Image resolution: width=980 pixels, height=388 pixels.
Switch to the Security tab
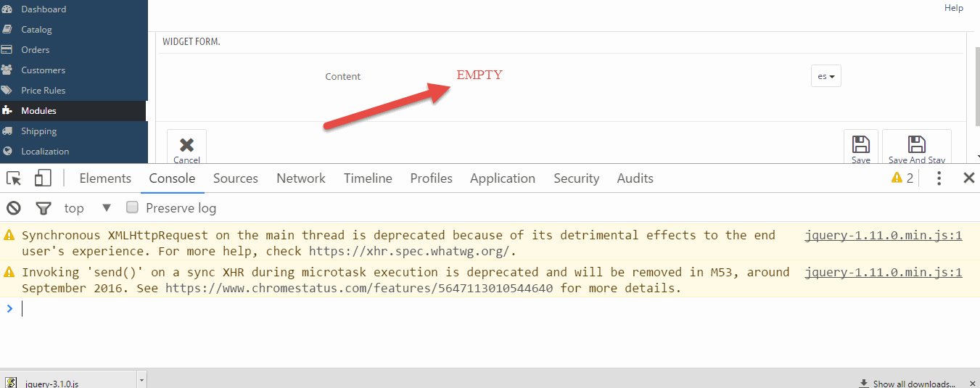coord(577,178)
